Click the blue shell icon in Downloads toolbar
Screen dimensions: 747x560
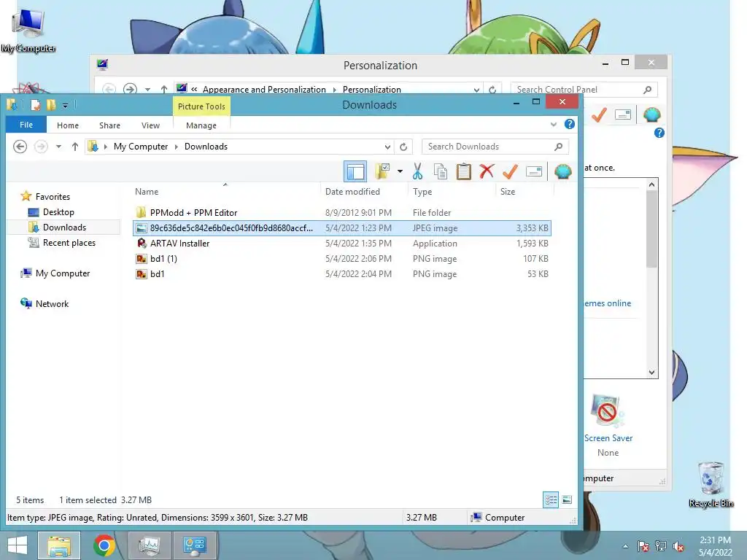click(563, 171)
